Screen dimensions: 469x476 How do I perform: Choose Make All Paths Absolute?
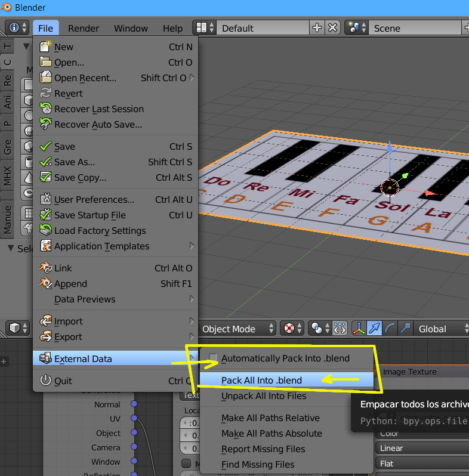tap(286, 434)
